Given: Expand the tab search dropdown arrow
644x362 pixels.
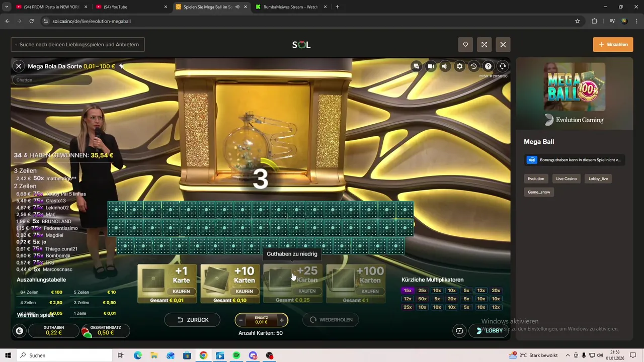Looking at the screenshot, I should (6, 7).
